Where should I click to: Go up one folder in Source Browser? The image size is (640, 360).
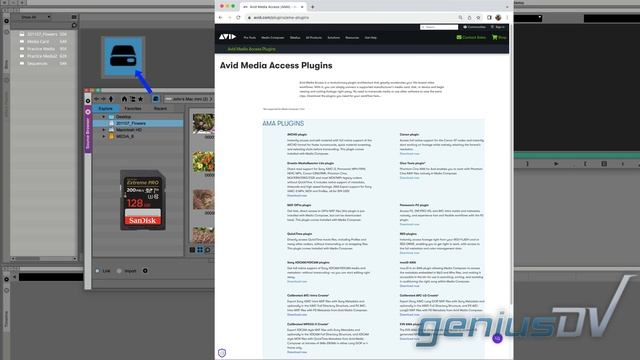[x=111, y=99]
